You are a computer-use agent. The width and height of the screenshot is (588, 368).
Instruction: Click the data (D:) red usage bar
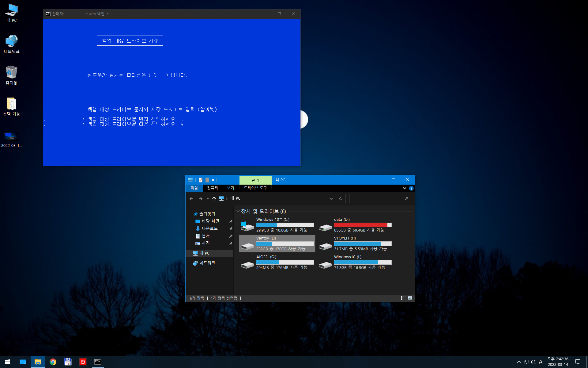pos(363,225)
